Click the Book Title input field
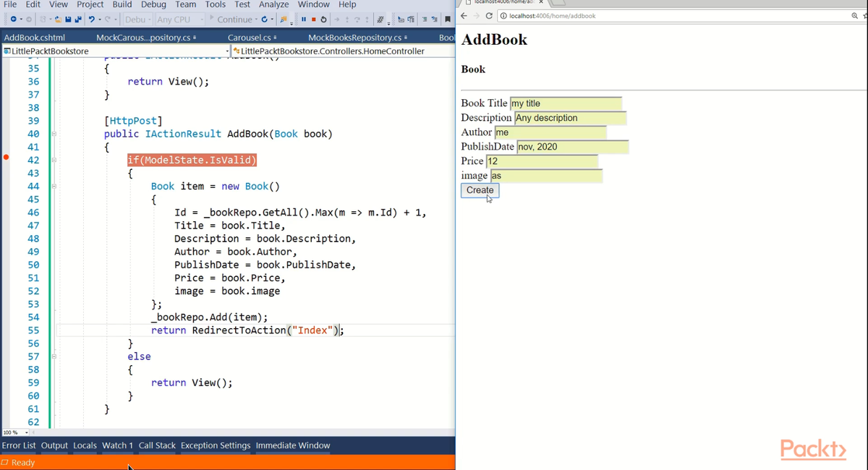This screenshot has width=868, height=470. 566,103
